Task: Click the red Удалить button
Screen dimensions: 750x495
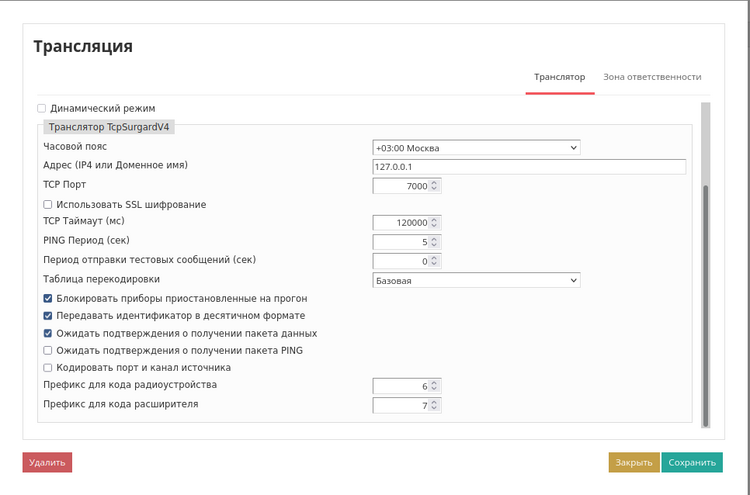Action: click(x=47, y=462)
